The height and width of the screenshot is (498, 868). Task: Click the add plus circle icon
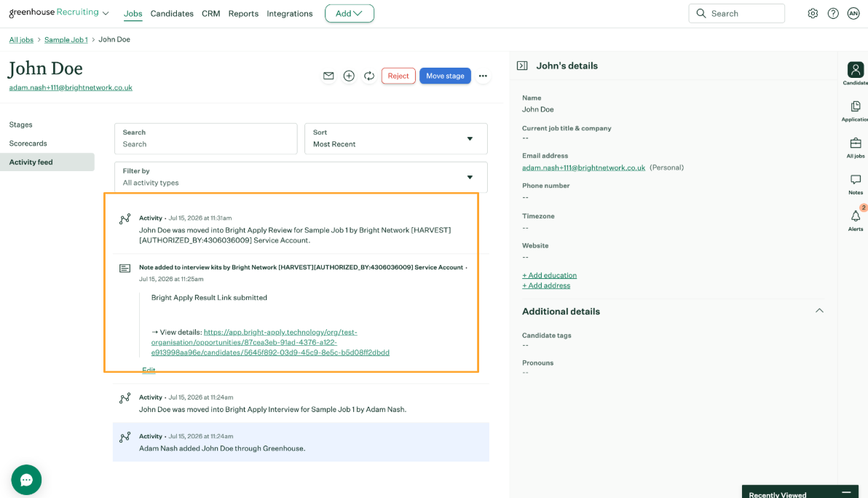[x=349, y=76]
